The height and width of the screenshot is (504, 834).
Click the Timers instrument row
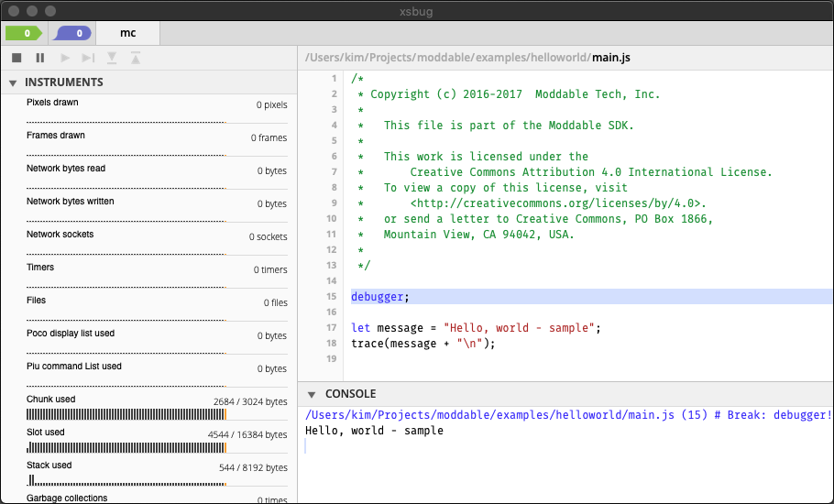pyautogui.click(x=157, y=276)
